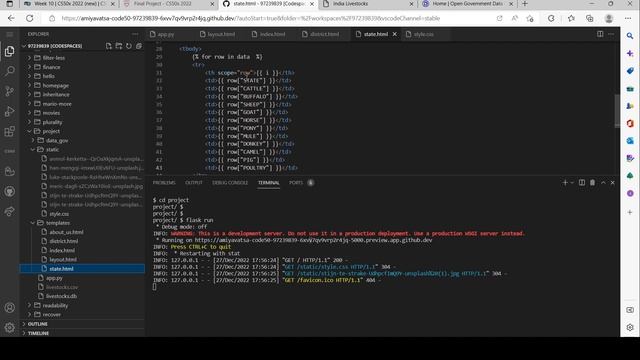
Task: Expand the finance folder
Action: click(51, 67)
